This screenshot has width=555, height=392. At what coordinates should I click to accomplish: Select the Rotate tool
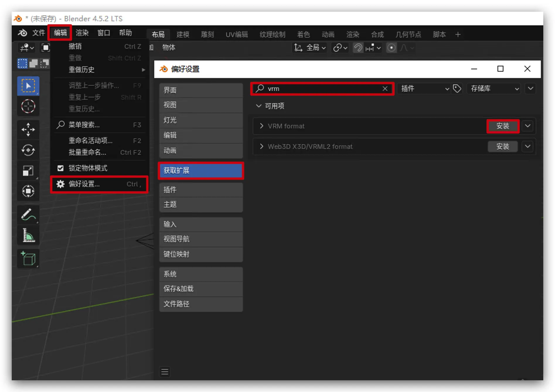coord(28,150)
